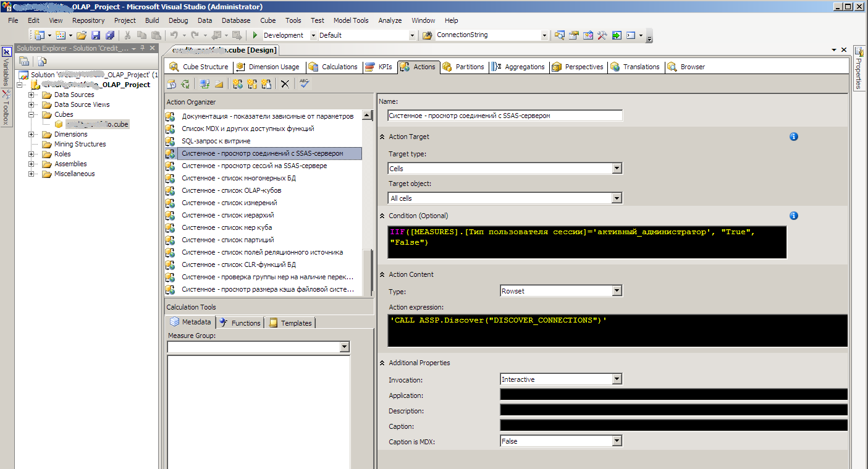The image size is (868, 469).
Task: Switch to Functions tab
Action: [240, 323]
